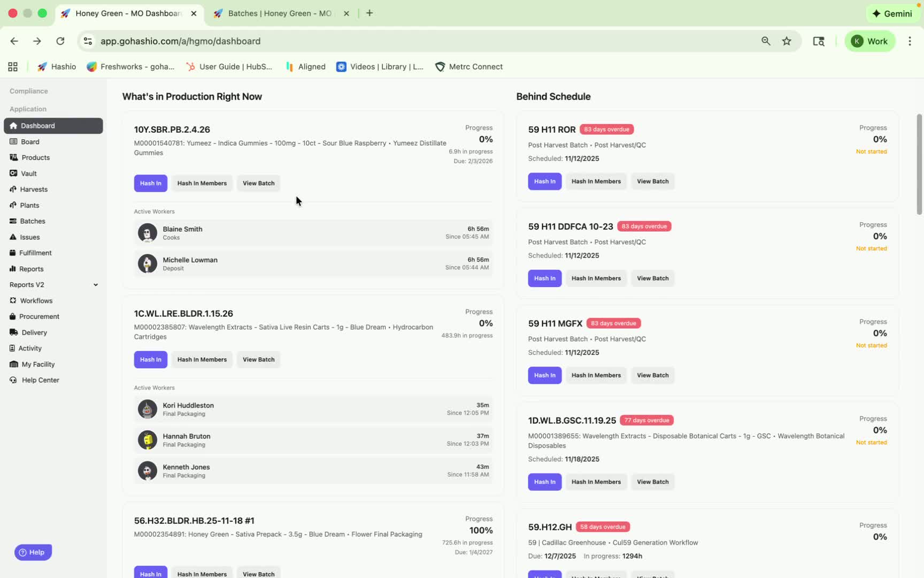This screenshot has height=578, width=924.
Task: Select the Kenneth Jones worker row
Action: pos(313,471)
